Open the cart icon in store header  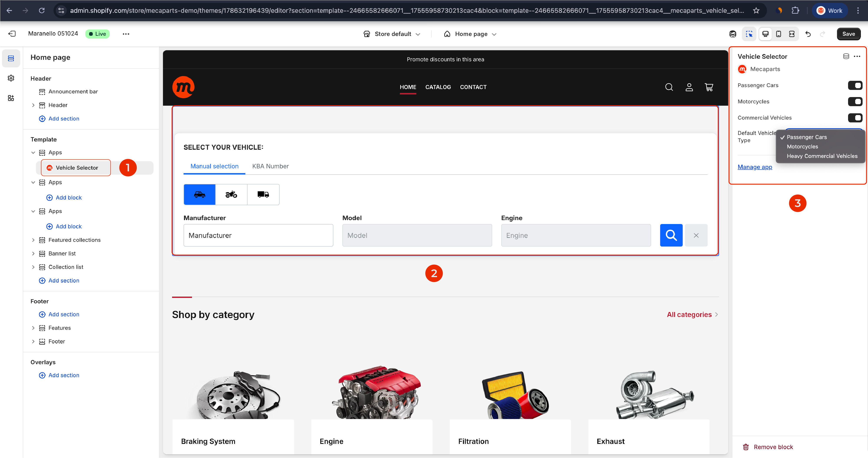[709, 87]
